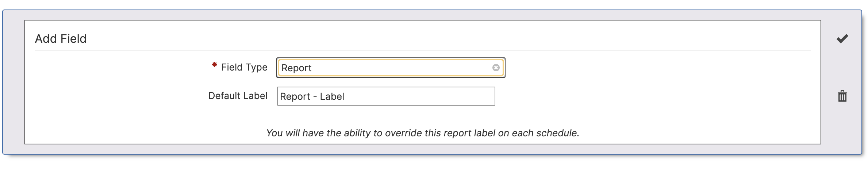Click the italic override report label note

[423, 133]
